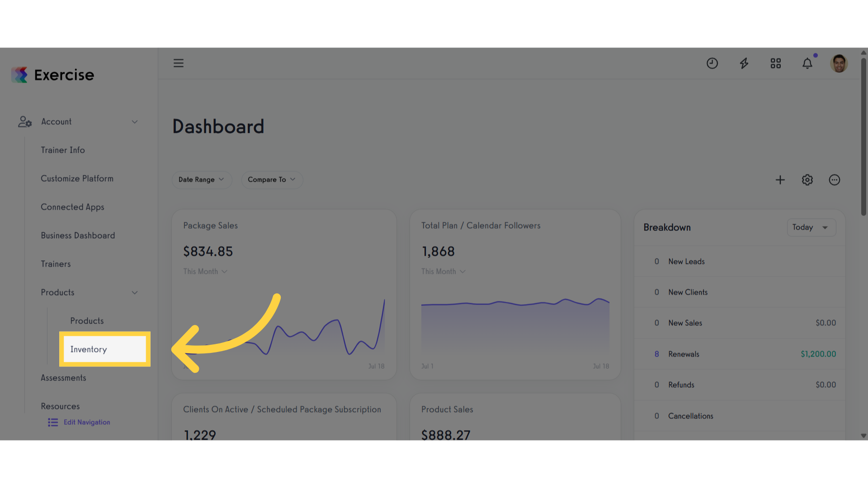This screenshot has width=868, height=488.
Task: Open the notifications bell
Action: point(807,63)
